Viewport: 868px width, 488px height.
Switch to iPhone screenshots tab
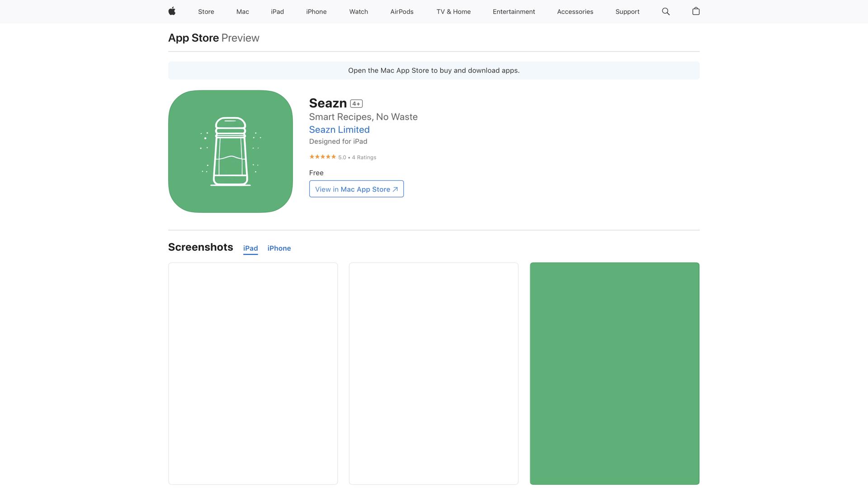279,248
